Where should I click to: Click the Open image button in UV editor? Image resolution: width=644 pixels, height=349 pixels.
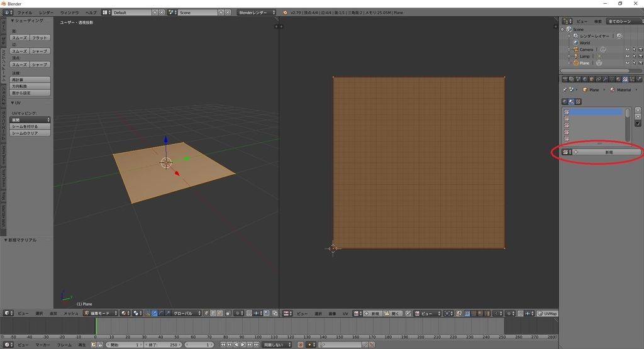(x=392, y=314)
